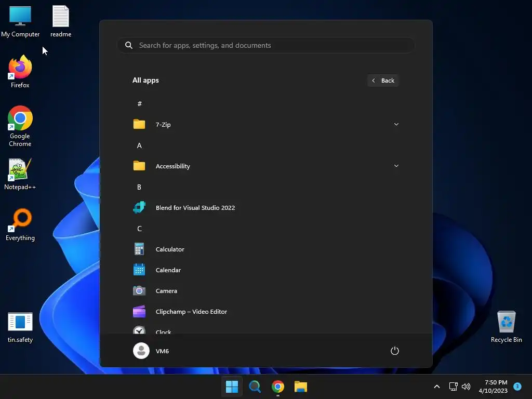Select the Notepad++ desktop shortcut
532x399 pixels.
pos(20,174)
